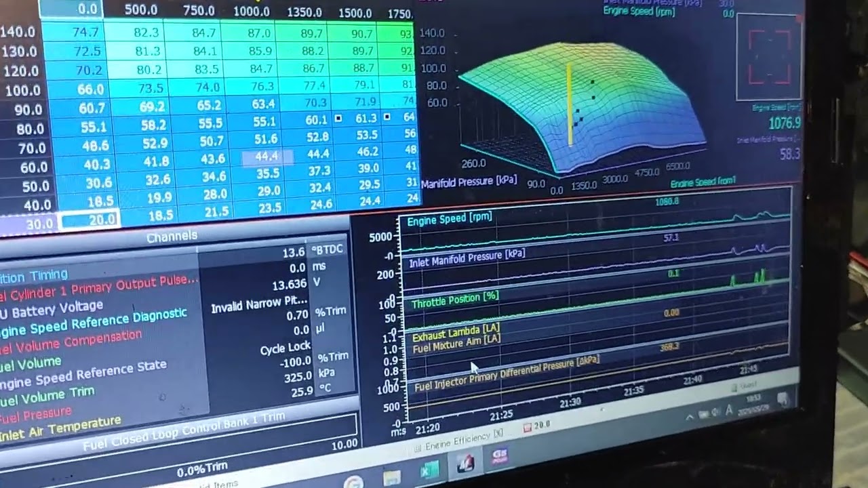Click the Exhaust Lambda [LA] graph label
The width and height of the screenshot is (868, 488).
coord(456,331)
